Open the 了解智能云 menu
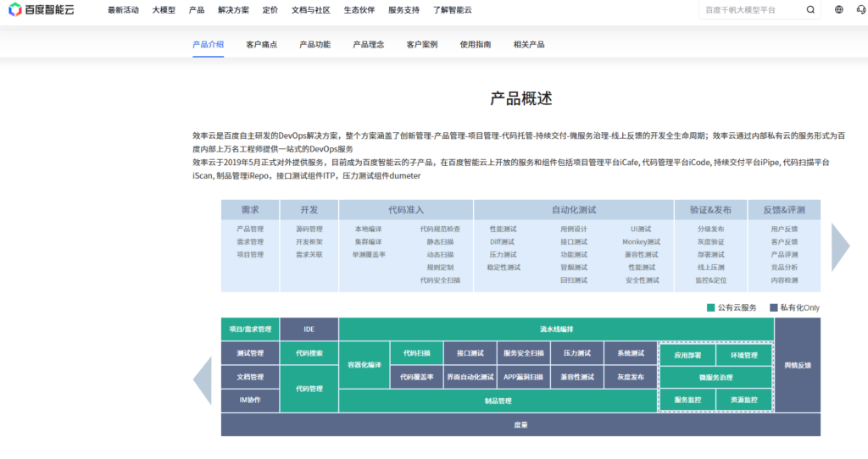The height and width of the screenshot is (459, 868). coord(452,10)
